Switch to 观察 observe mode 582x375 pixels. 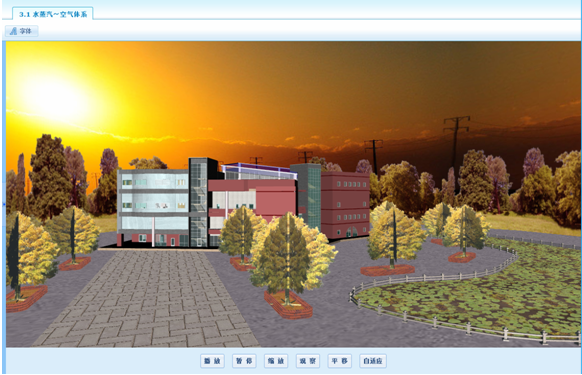pyautogui.click(x=308, y=361)
